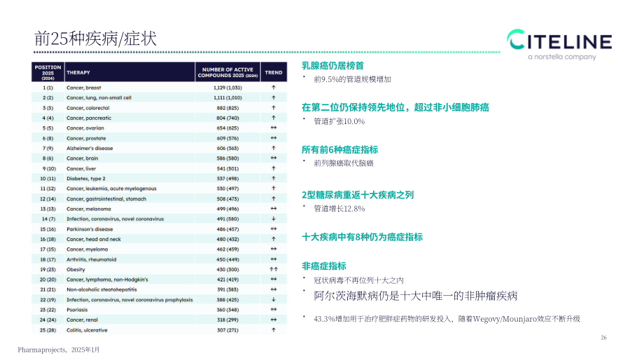644x363 pixels.
Task: Click the sideways trend arrow for Cancer, ovarian
Action: pyautogui.click(x=274, y=128)
